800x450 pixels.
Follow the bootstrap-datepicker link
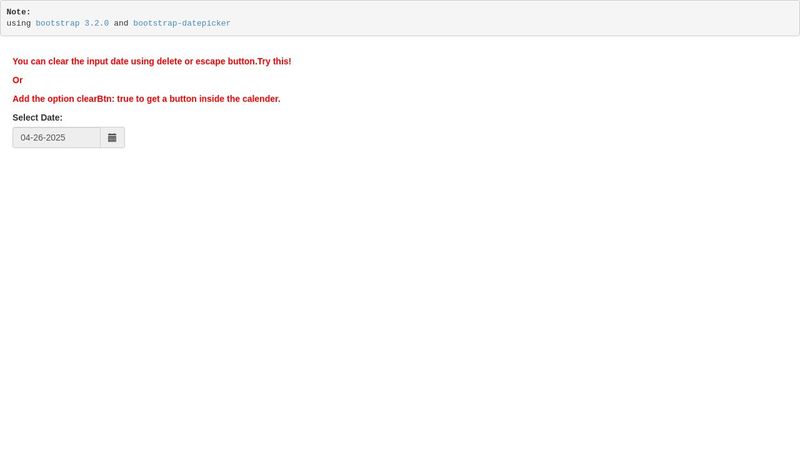tap(181, 23)
